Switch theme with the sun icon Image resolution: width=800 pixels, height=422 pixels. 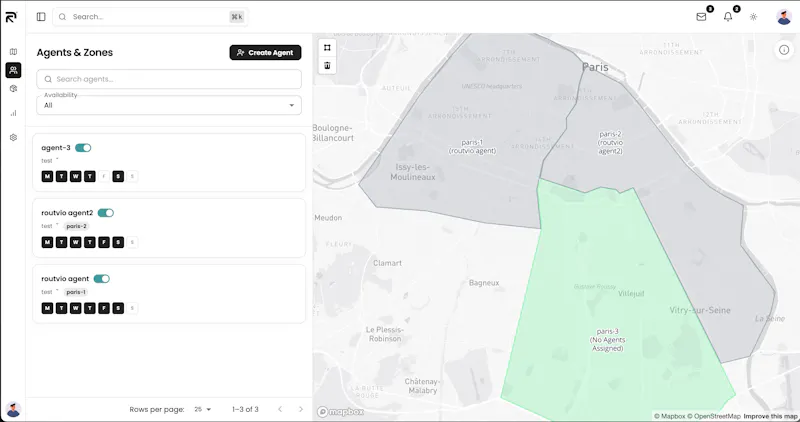(x=754, y=17)
